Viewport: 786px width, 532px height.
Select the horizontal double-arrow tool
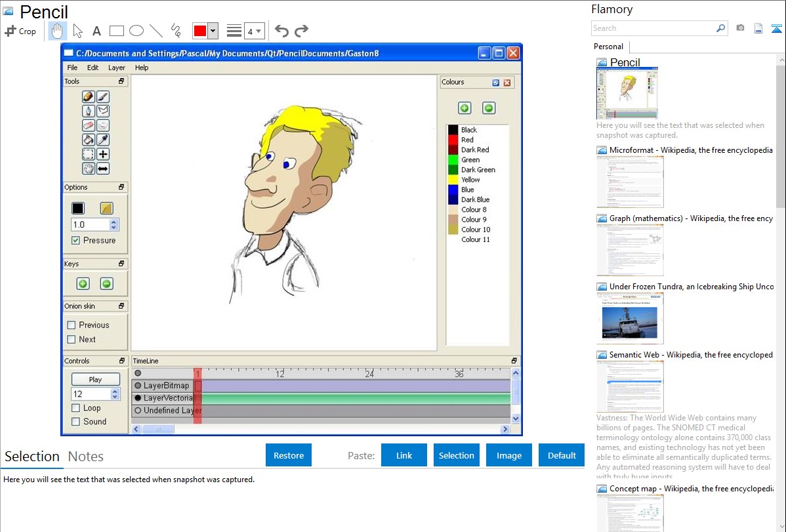(103, 169)
